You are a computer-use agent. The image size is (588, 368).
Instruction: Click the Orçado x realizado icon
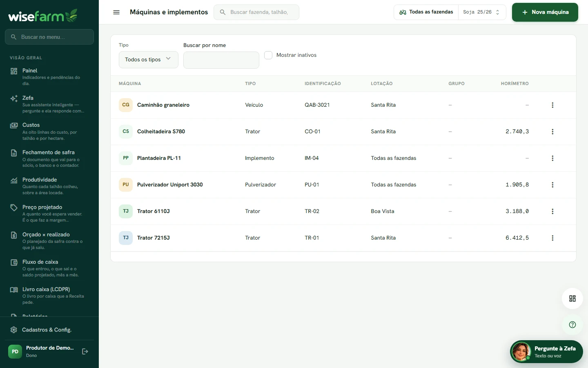tap(14, 235)
